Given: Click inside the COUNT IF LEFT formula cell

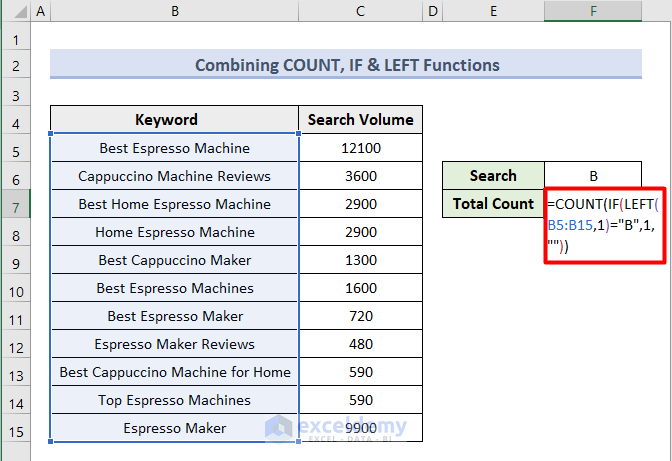Looking at the screenshot, I should 605,225.
